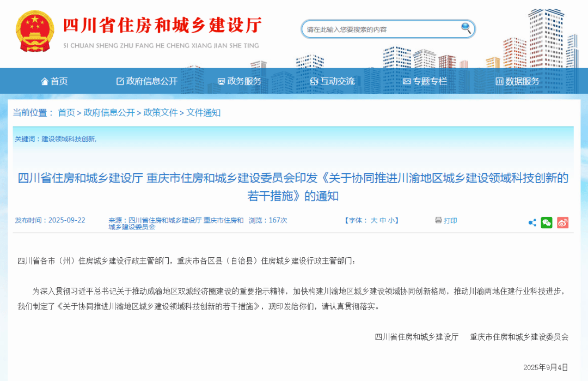The height and width of the screenshot is (381, 588).
Task: Set font size to 大
Action: point(374,220)
